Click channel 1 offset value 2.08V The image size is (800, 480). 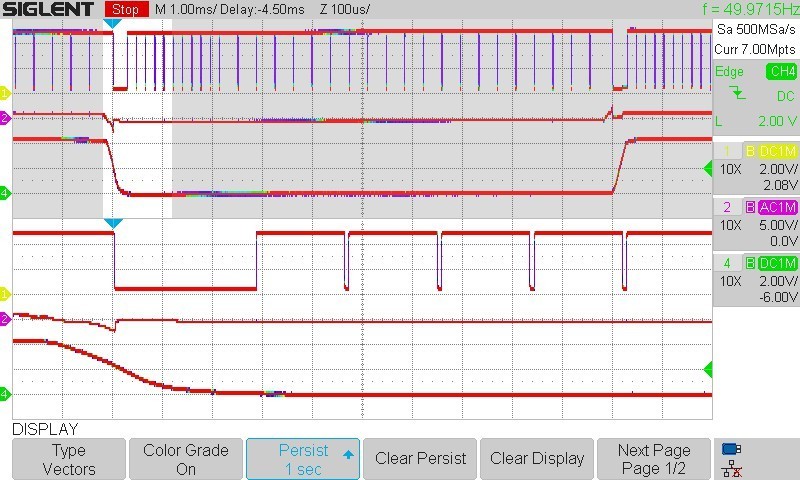pos(779,185)
